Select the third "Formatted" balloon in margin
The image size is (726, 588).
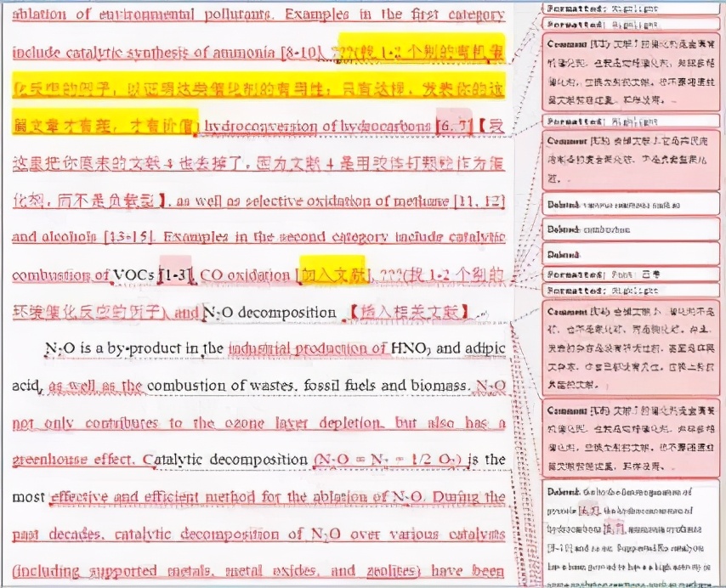(x=631, y=121)
